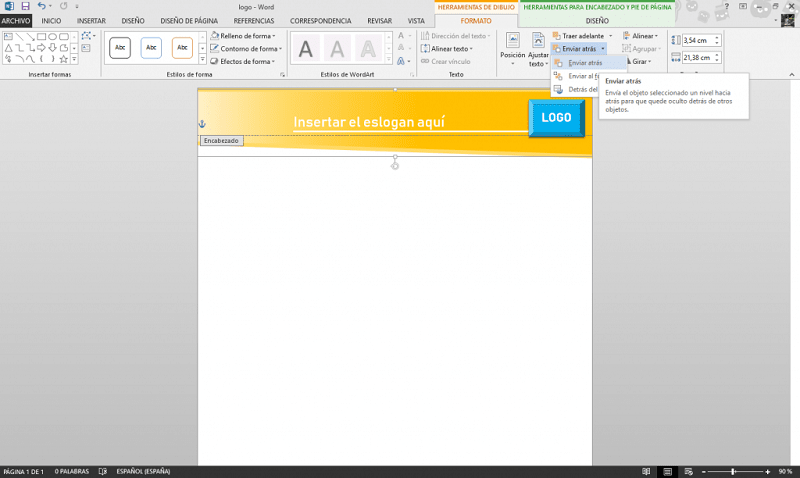
Task: Apply the third outlined WordArt style
Action: pos(368,49)
